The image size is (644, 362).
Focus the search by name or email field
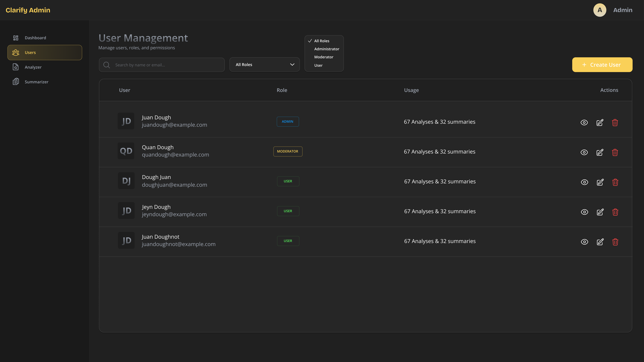click(162, 65)
